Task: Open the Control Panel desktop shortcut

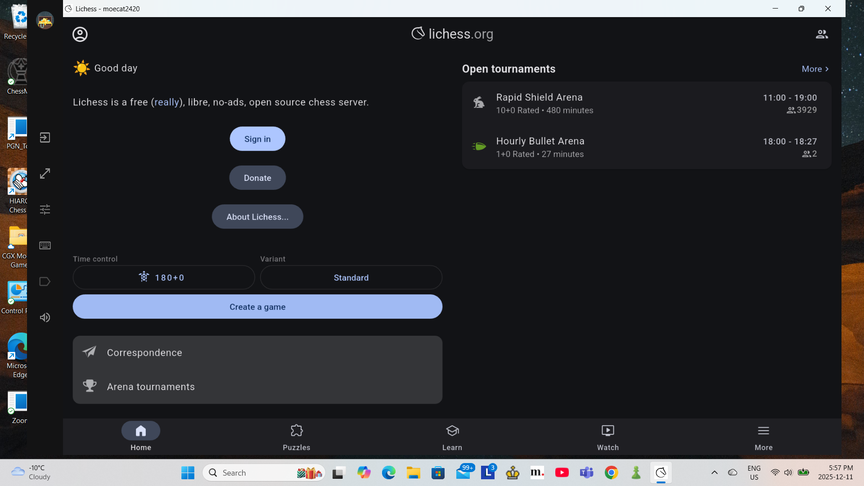Action: pyautogui.click(x=15, y=298)
